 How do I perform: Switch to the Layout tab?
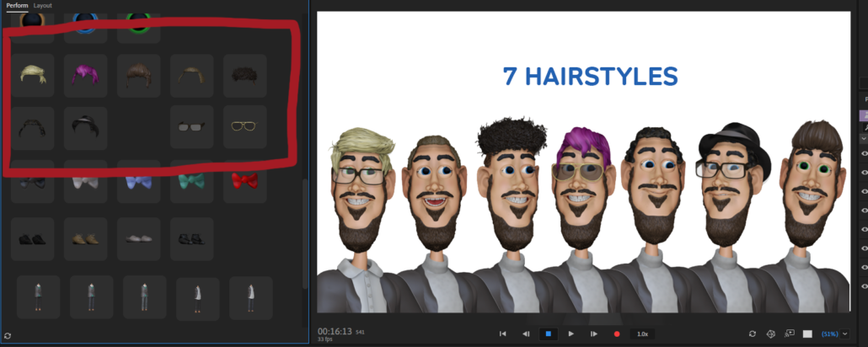click(x=42, y=6)
